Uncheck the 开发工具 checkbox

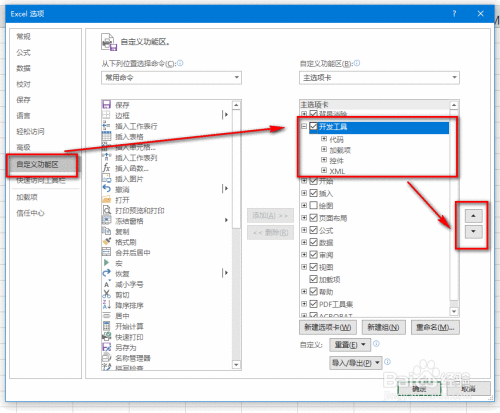pos(313,126)
